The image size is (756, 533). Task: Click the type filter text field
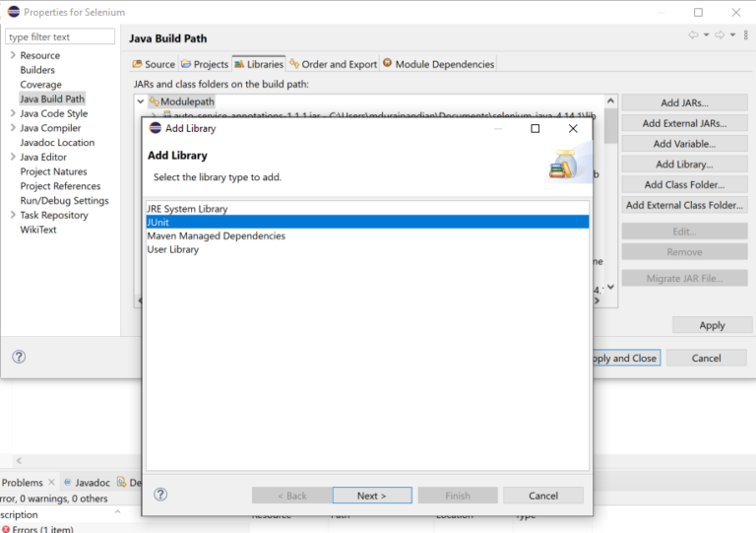[60, 36]
